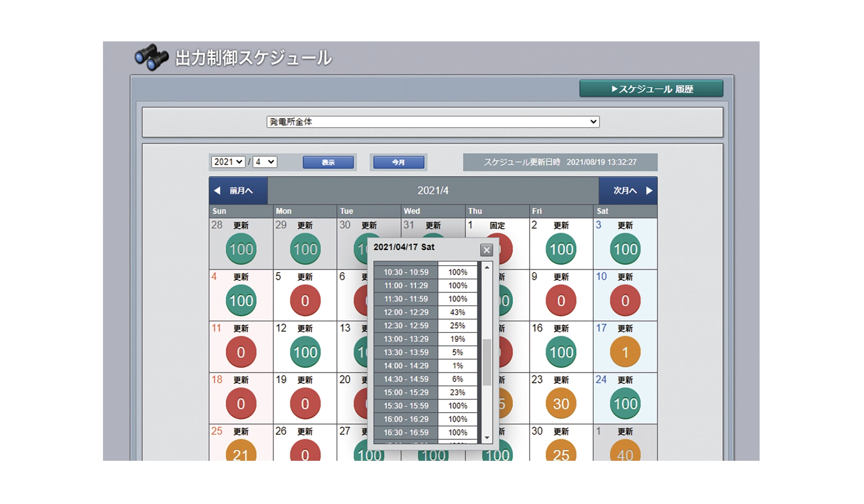This screenshot has width=864, height=504.
Task: Open the month 4 dropdown
Action: click(x=265, y=162)
